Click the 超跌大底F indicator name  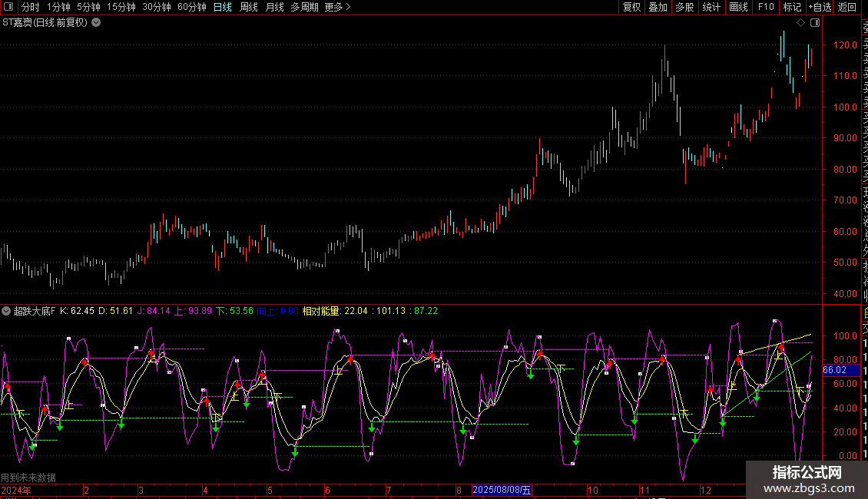[35, 311]
